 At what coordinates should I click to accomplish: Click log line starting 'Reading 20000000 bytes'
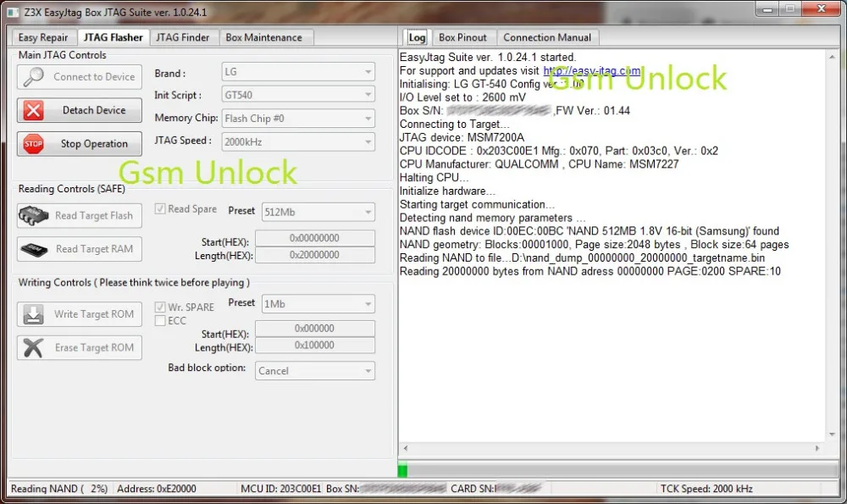point(590,272)
